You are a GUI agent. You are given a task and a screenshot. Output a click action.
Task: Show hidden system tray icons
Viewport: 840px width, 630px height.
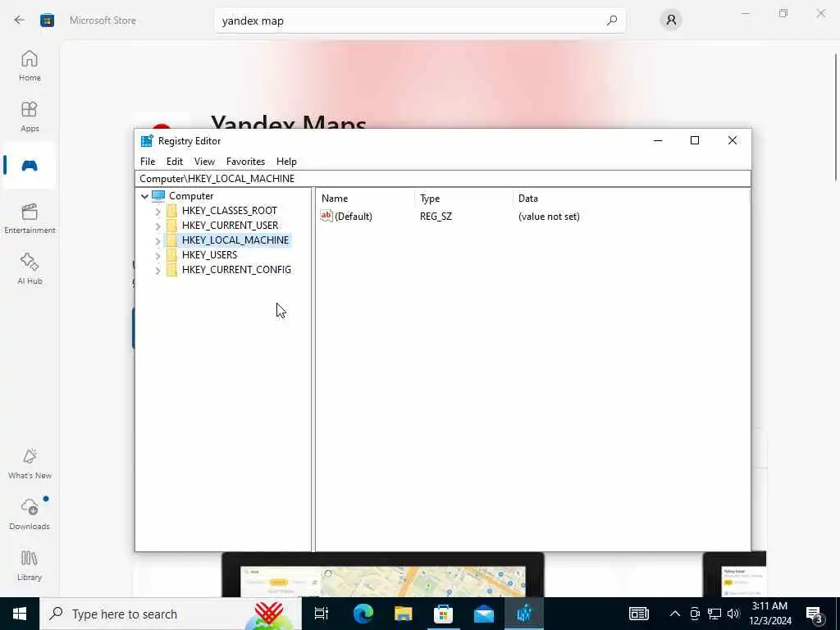(x=675, y=614)
